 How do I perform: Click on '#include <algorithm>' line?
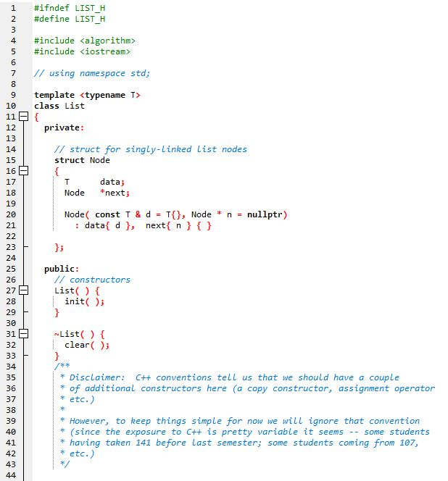point(85,41)
